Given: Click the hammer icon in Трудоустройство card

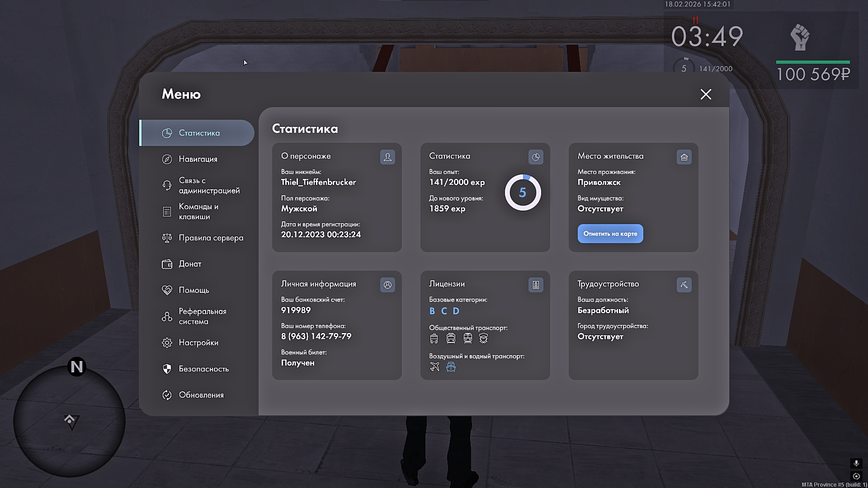Looking at the screenshot, I should 684,285.
